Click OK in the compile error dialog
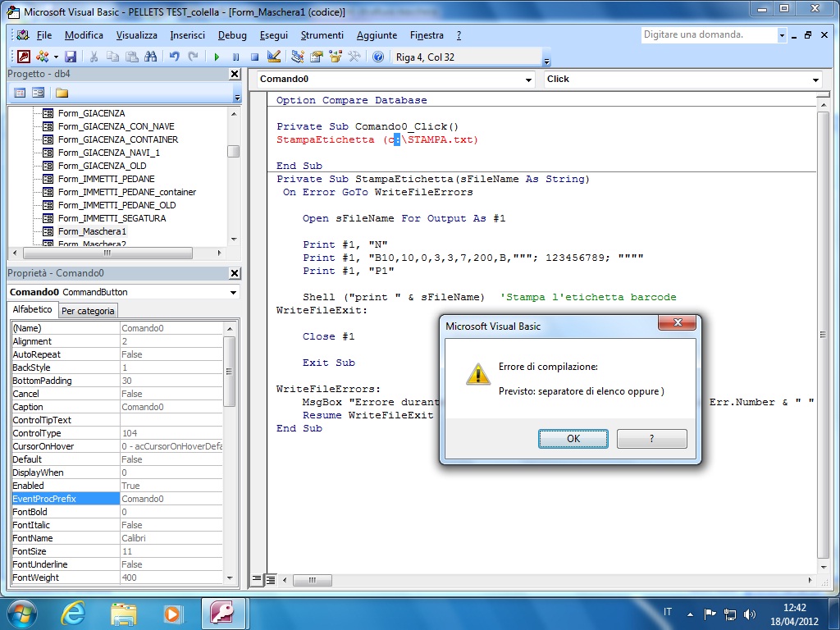This screenshot has height=630, width=840. pyautogui.click(x=573, y=439)
